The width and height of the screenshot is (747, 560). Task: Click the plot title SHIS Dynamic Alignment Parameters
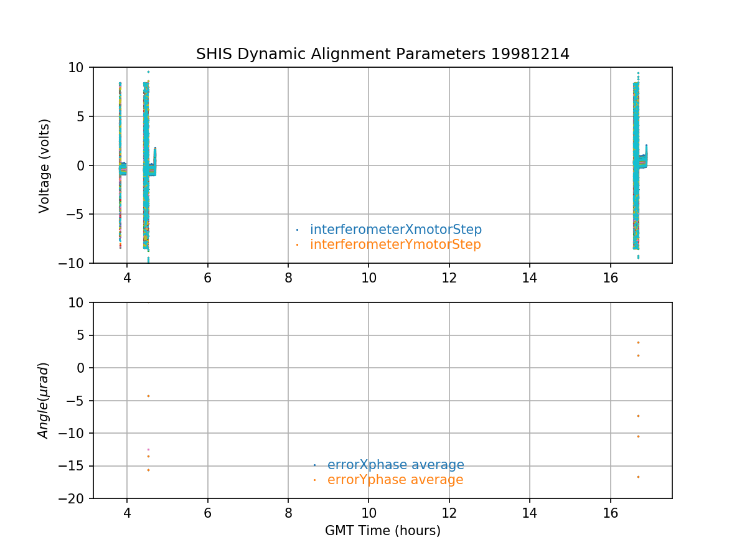coord(382,54)
